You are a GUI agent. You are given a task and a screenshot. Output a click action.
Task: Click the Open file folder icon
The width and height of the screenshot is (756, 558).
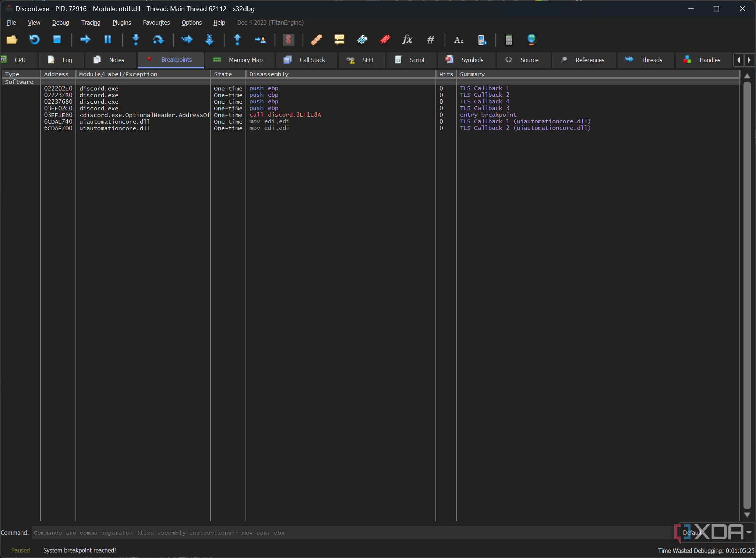[12, 39]
